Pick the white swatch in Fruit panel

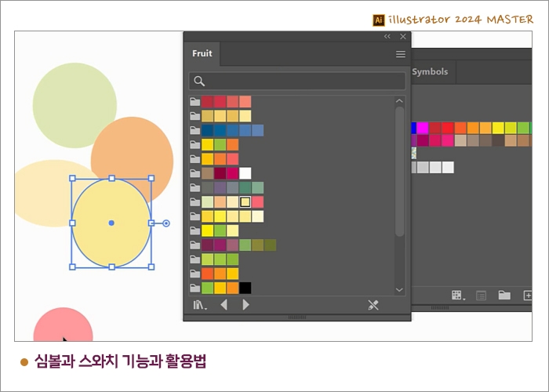click(x=245, y=173)
